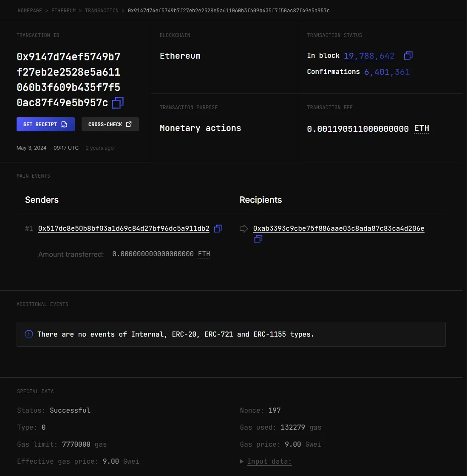467x476 pixels.
Task: Select the confirmations count 6,401,361
Action: [x=387, y=72]
